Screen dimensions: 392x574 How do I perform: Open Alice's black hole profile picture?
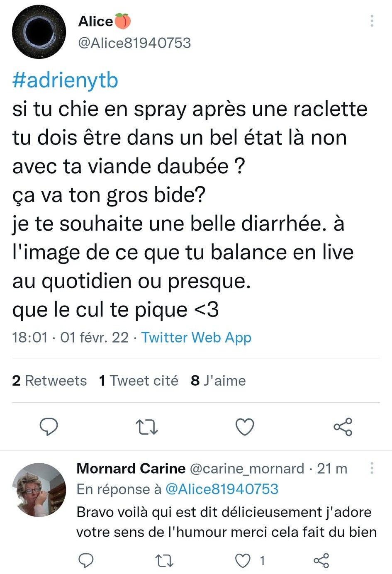[39, 32]
